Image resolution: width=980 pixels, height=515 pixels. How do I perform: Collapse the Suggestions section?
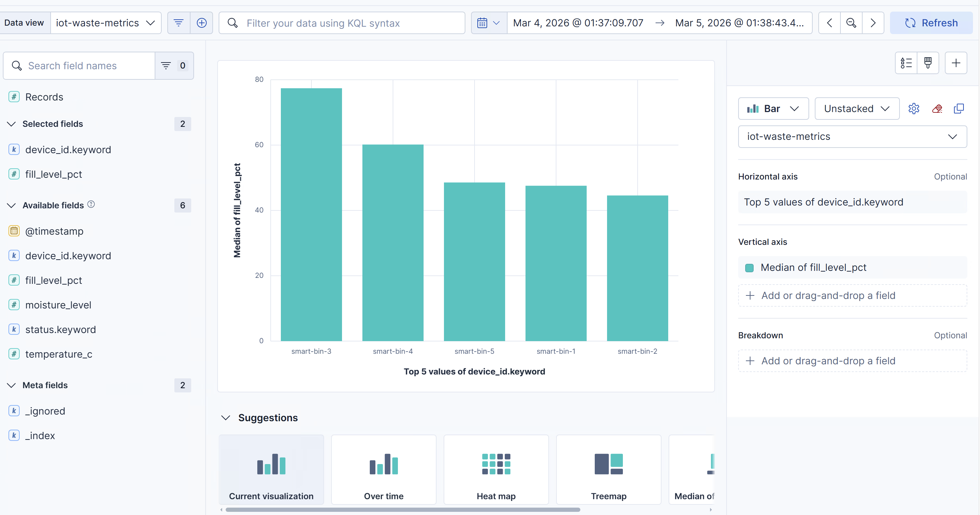coord(226,418)
